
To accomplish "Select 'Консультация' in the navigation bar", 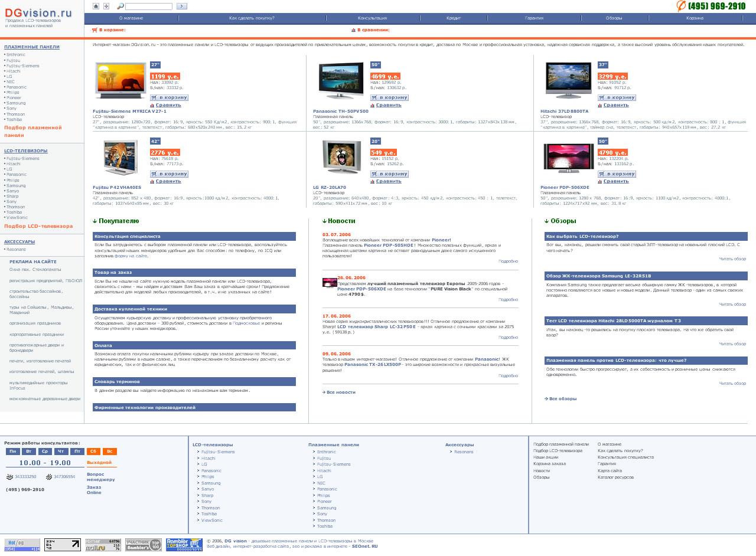I will click(x=372, y=18).
